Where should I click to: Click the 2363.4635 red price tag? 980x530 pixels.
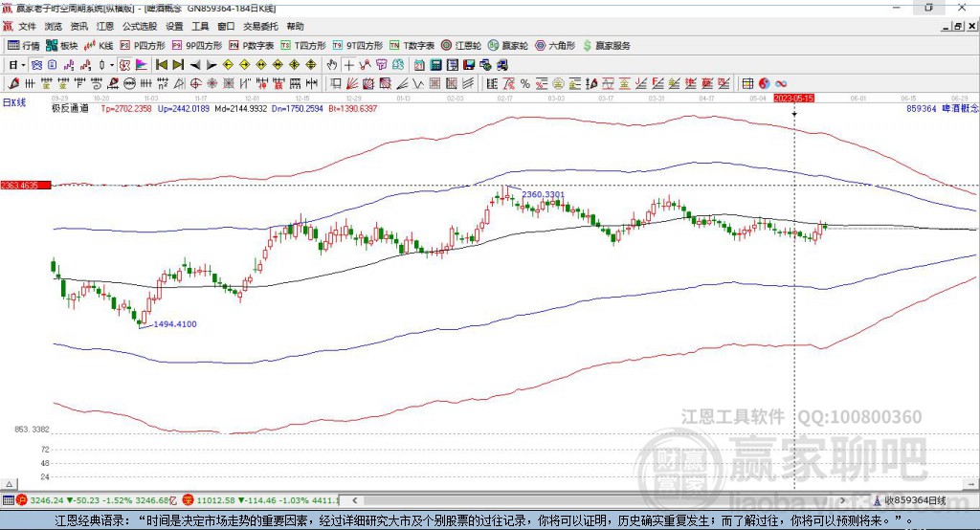[26, 185]
